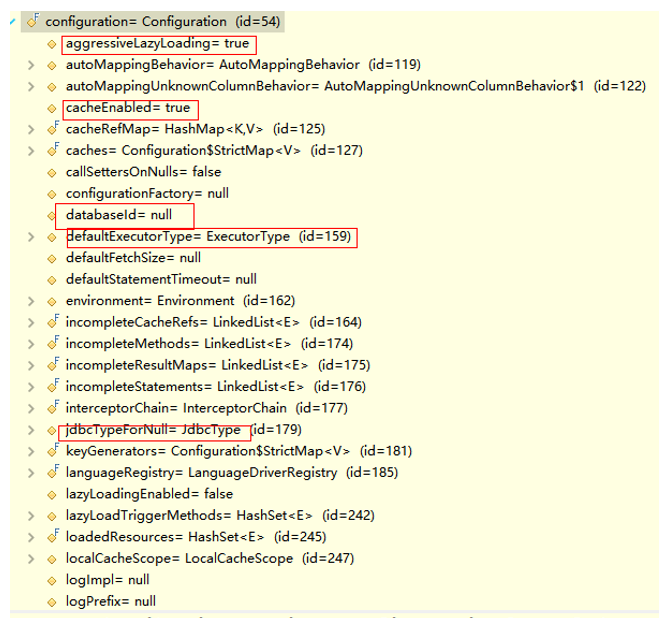The height and width of the screenshot is (618, 659).
Task: Select the 'databaseId= null' variable
Action: (x=119, y=215)
